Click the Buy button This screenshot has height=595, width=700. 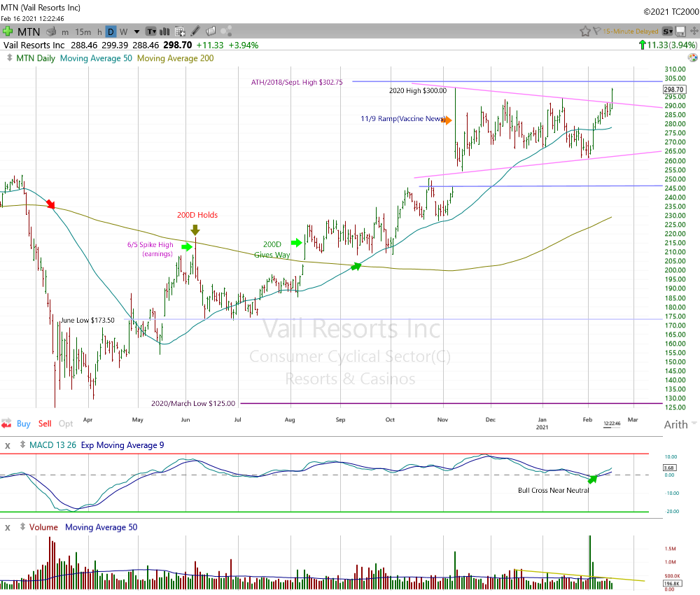point(24,423)
